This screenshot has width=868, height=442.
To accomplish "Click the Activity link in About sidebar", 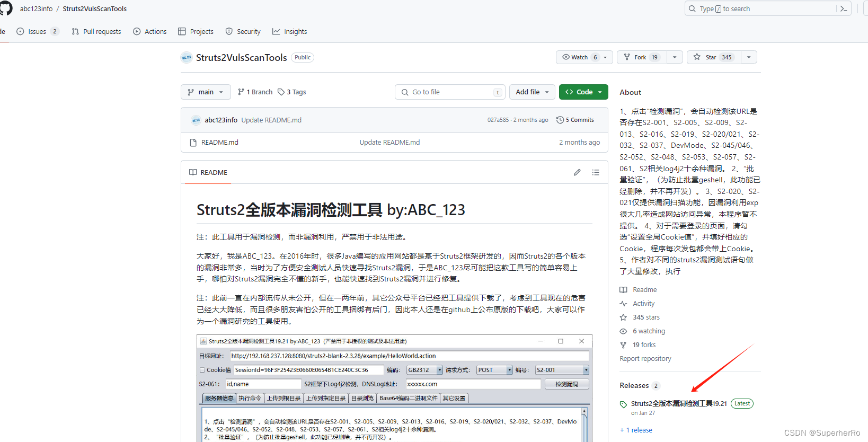I will coord(643,304).
